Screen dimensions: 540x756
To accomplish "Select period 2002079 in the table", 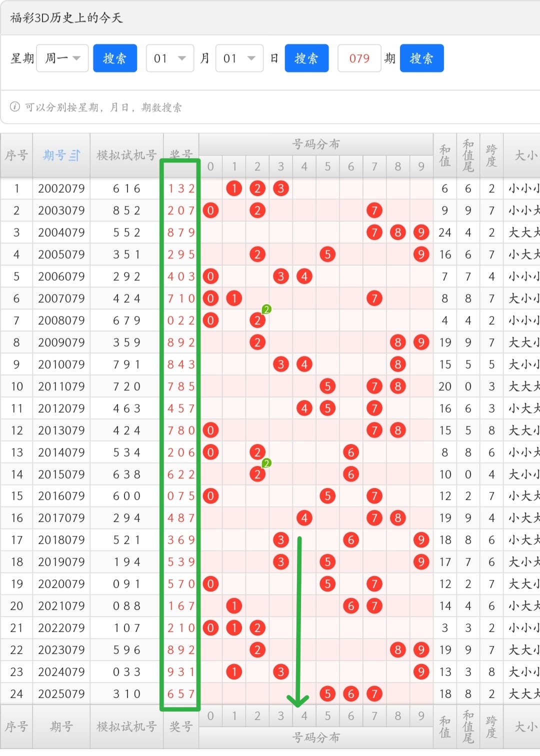I will [61, 188].
